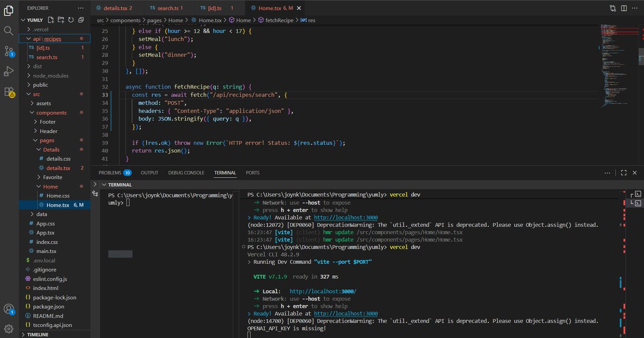
Task: Refresh the Explorer file tree
Action: [x=71, y=20]
